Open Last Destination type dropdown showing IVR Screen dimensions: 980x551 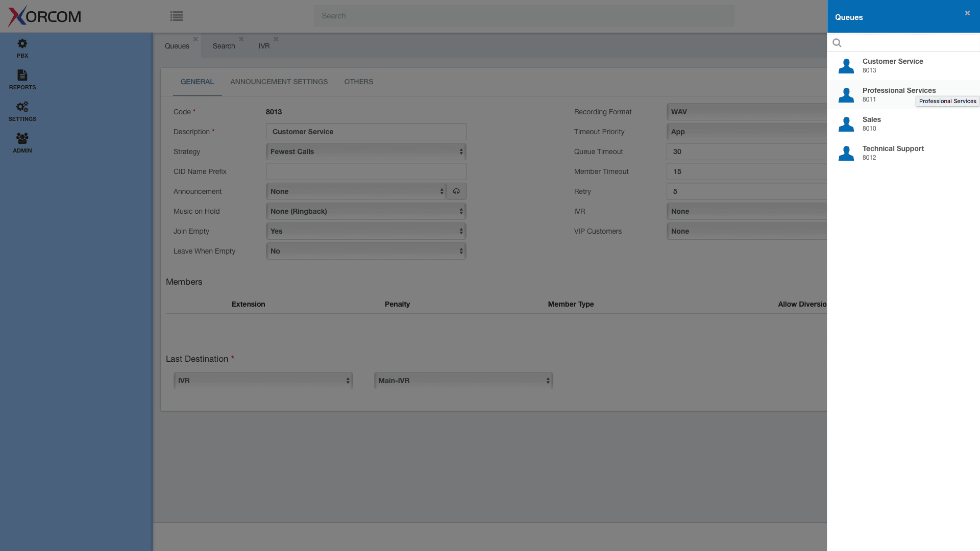click(263, 381)
